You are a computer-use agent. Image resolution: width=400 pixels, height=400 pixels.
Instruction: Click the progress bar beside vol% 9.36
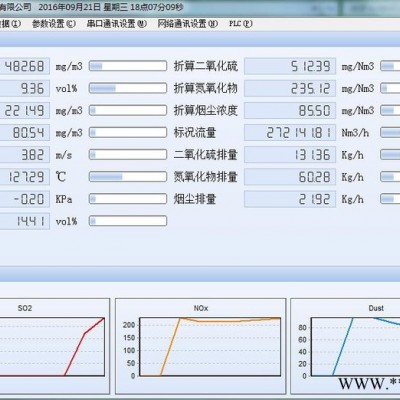click(128, 88)
